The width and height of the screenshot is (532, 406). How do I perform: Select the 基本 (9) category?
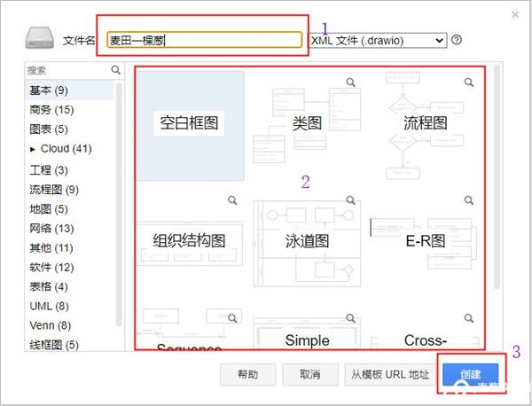point(49,90)
